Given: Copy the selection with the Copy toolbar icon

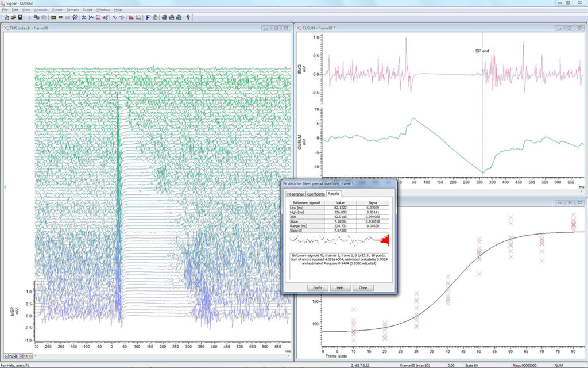Looking at the screenshot, I should [x=37, y=18].
